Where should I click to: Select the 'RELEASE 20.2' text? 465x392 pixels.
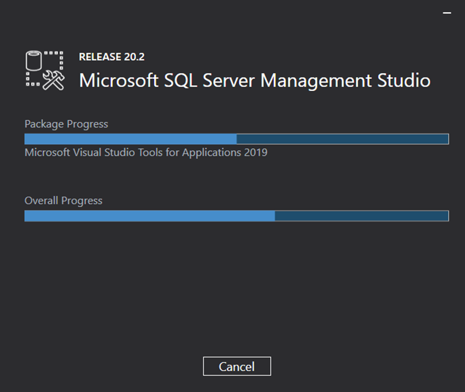(x=112, y=57)
